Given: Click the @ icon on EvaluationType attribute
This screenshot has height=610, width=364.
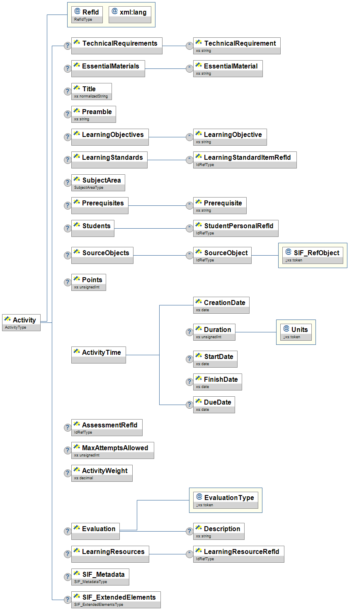Looking at the screenshot, I should pyautogui.click(x=199, y=497).
